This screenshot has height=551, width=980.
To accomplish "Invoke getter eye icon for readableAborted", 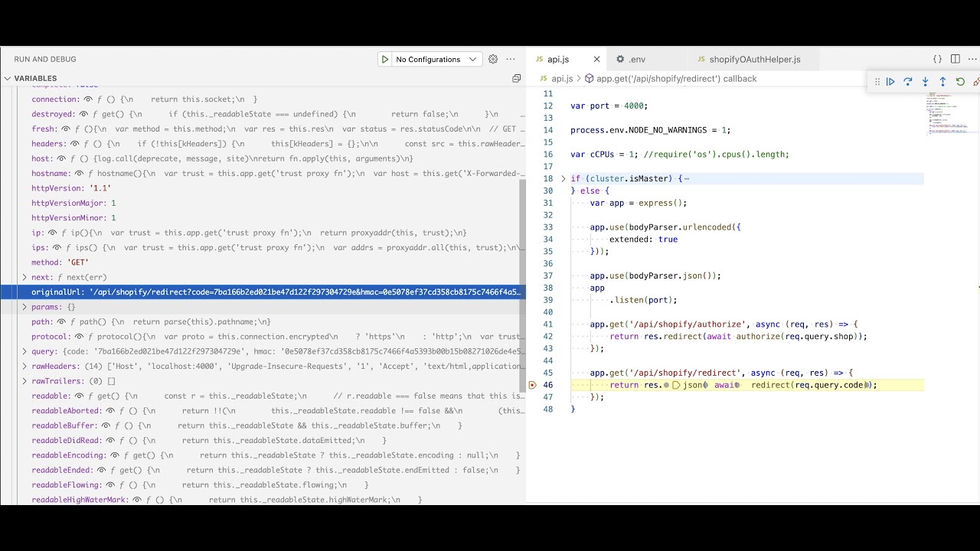I will pos(111,411).
